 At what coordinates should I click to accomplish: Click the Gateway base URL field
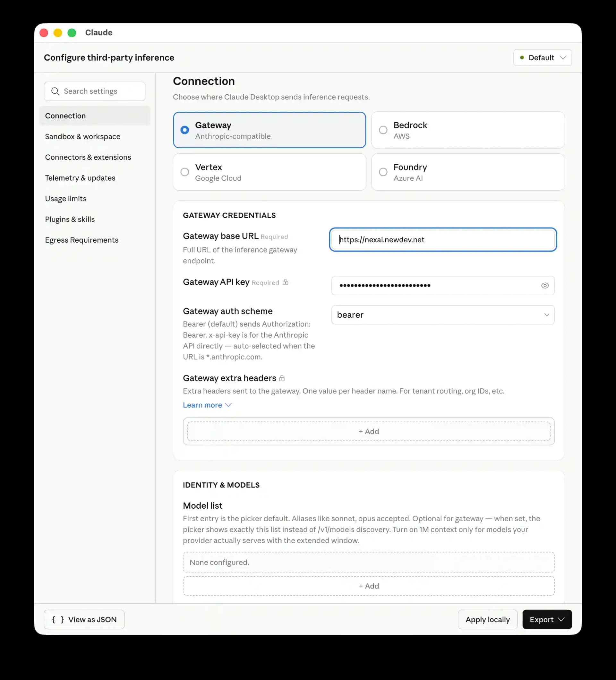[x=443, y=239]
